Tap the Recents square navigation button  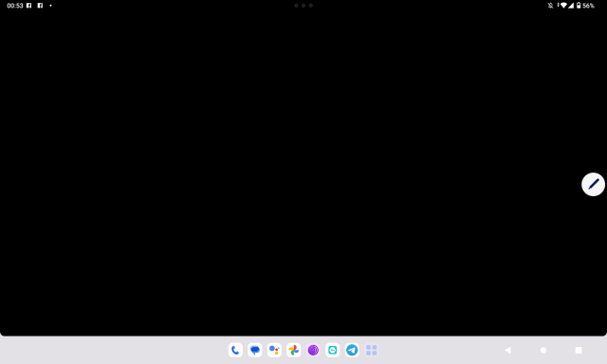579,350
